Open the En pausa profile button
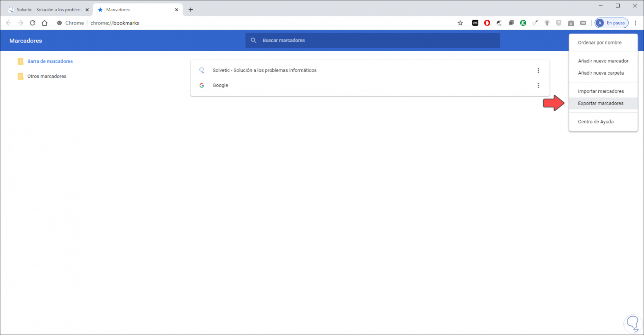 click(x=612, y=23)
